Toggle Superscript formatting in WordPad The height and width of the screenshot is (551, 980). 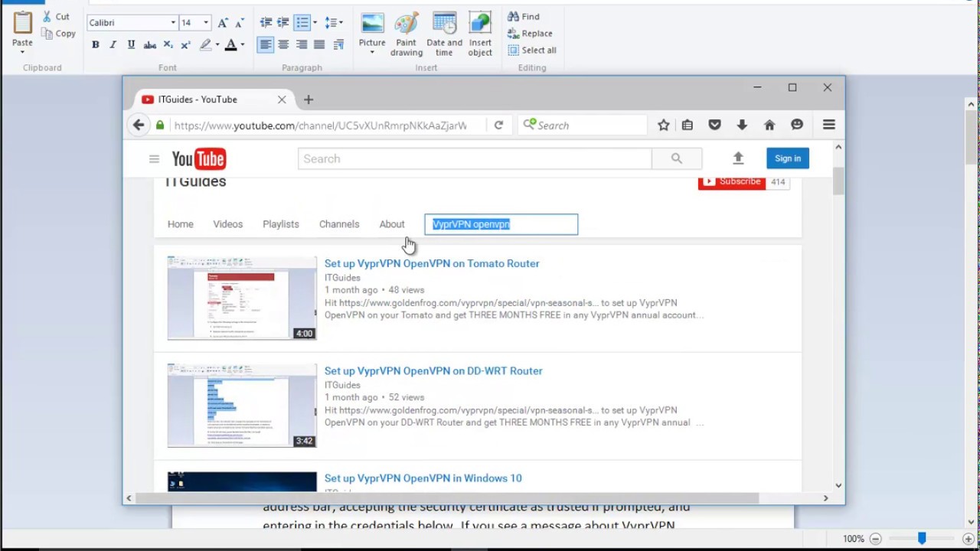185,45
